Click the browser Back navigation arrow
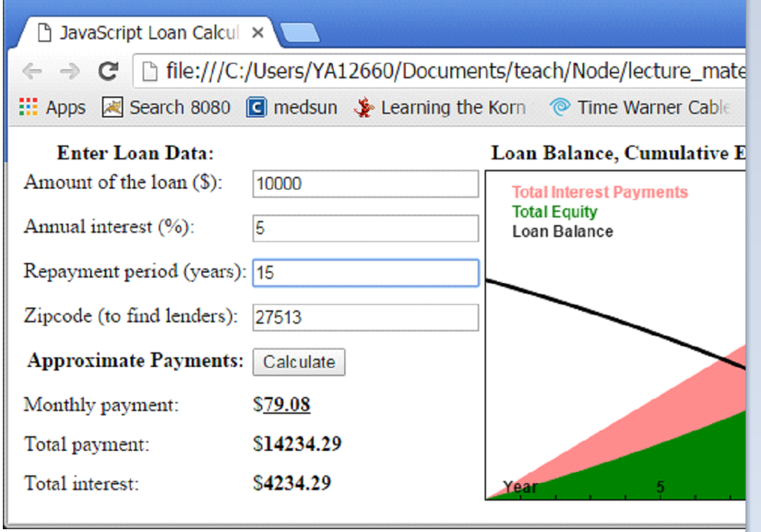The image size is (761, 532). pos(31,71)
